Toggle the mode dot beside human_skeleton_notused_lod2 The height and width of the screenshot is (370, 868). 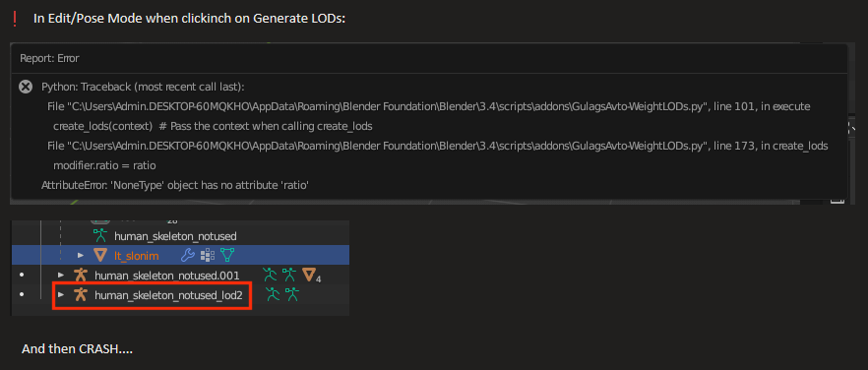[22, 294]
